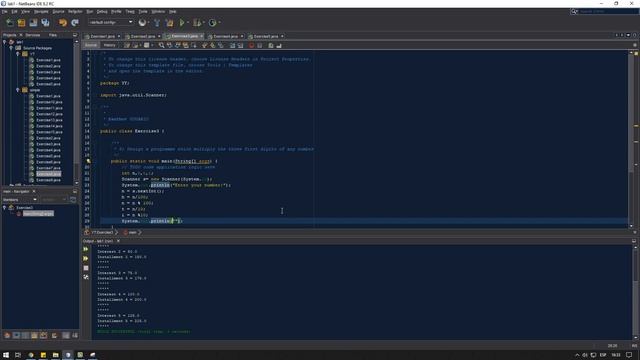Open the Run Project dropdown arrow
The image size is (640, 360).
188,22
